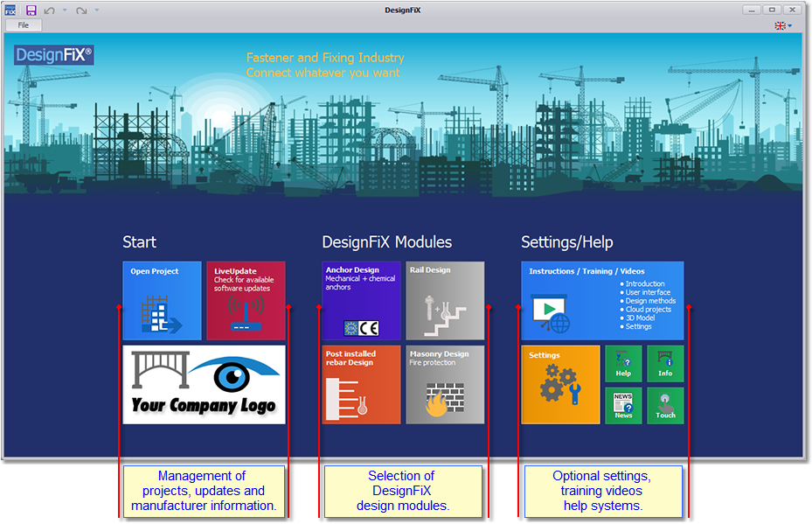Screen dimensions: 812x524
Task: Click the Redo arrow in quick access toolbar
Action: [81, 10]
